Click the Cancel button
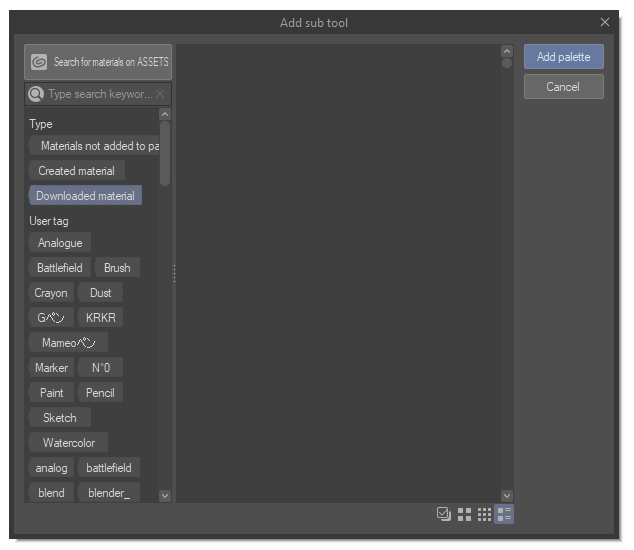This screenshot has height=550, width=634. [x=563, y=87]
